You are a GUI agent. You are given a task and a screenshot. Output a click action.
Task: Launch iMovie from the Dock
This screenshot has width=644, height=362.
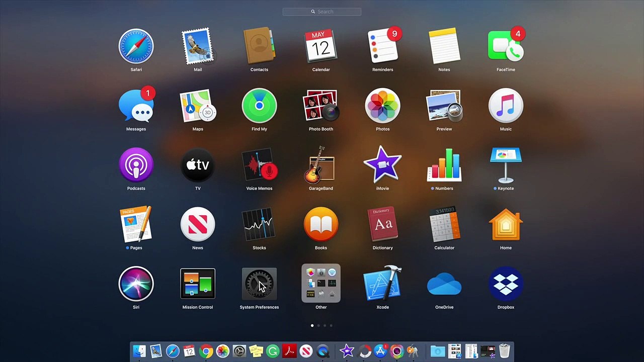pyautogui.click(x=347, y=351)
